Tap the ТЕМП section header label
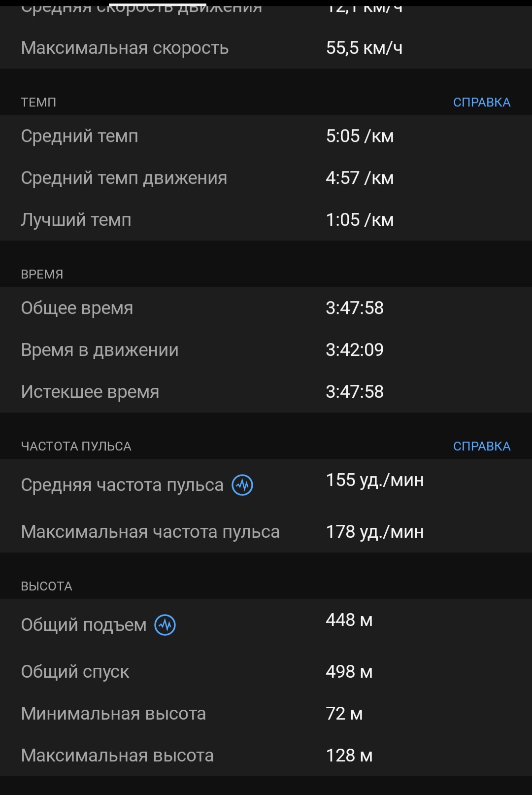532x795 pixels. point(38,102)
